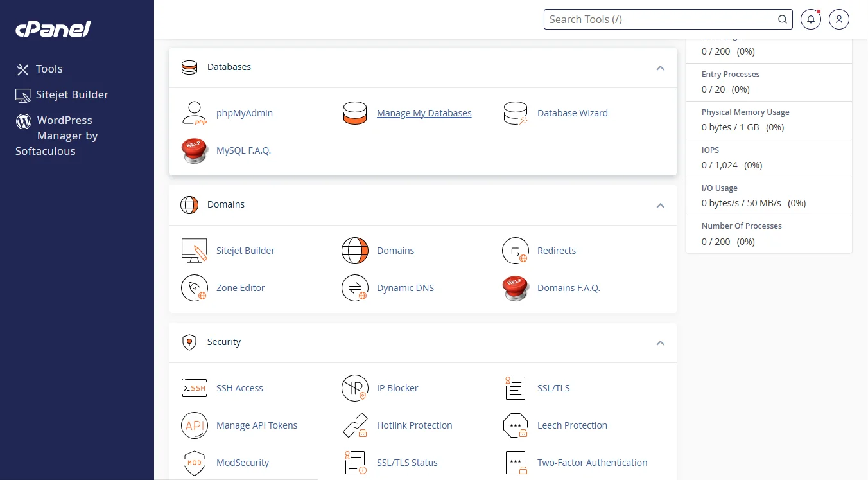Screen dimensions: 868x480
Task: Click the Dynamic DNS icon
Action: (x=354, y=288)
